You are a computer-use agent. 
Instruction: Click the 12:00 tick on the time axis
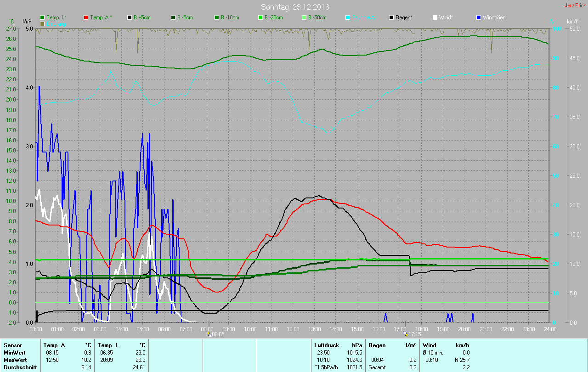(x=293, y=329)
